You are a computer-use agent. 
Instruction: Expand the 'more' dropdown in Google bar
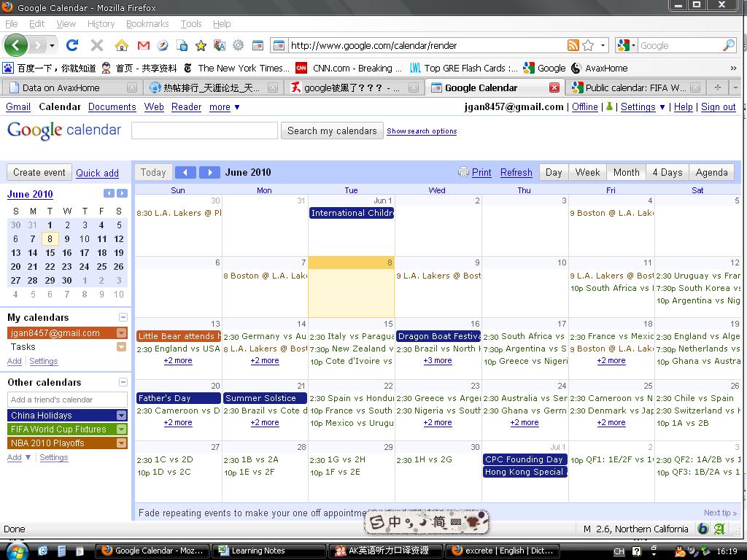(224, 107)
